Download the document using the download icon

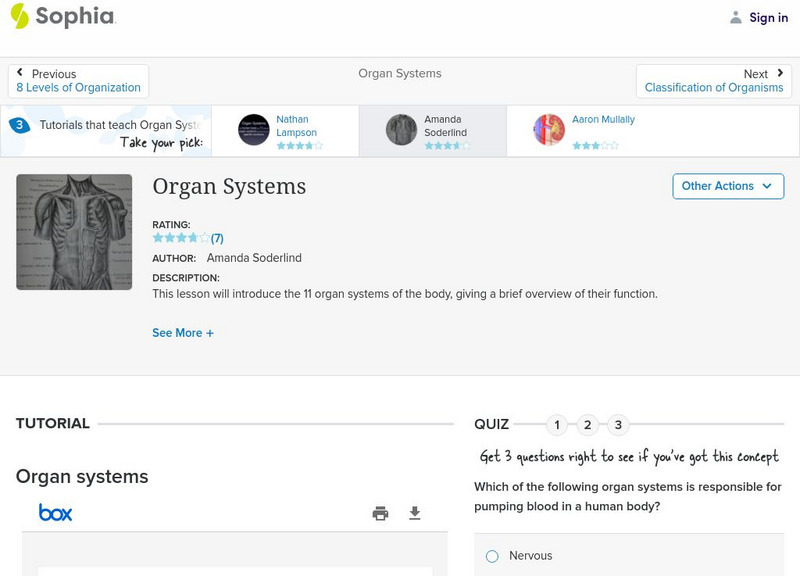click(x=415, y=514)
